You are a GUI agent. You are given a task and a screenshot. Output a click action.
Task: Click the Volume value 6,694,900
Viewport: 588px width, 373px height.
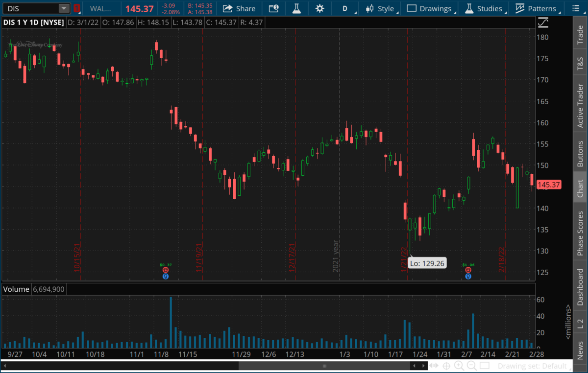(48, 289)
